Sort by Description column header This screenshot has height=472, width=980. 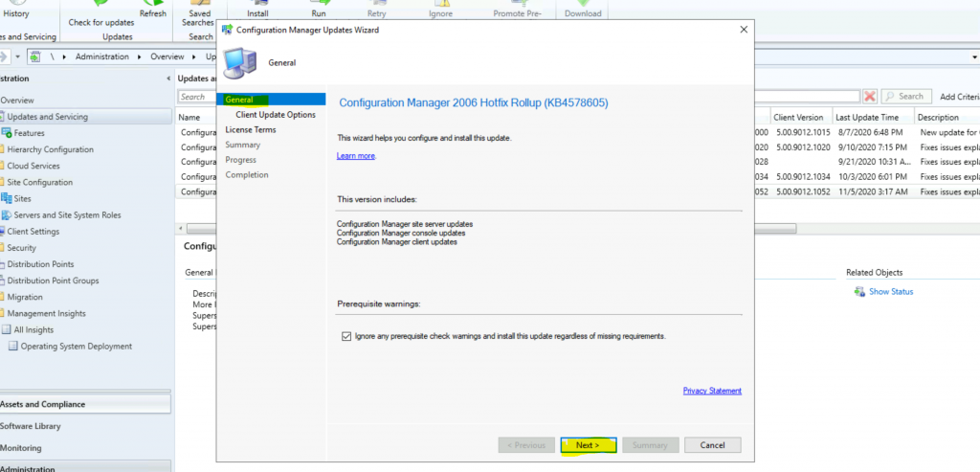947,117
